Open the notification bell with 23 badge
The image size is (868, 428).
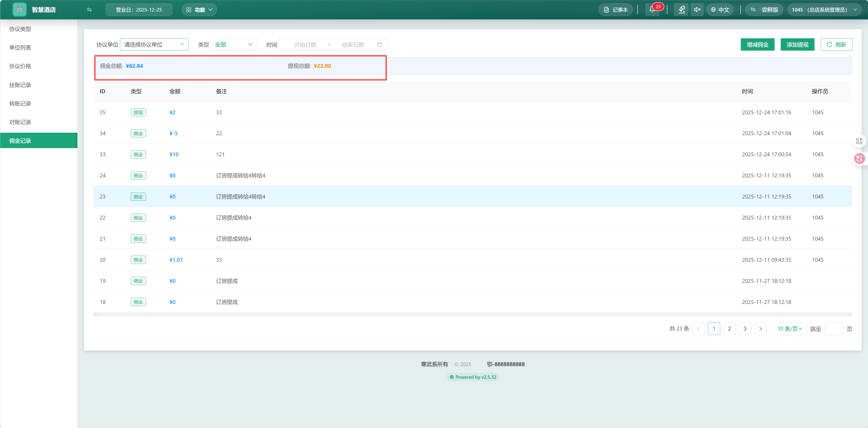(x=652, y=10)
